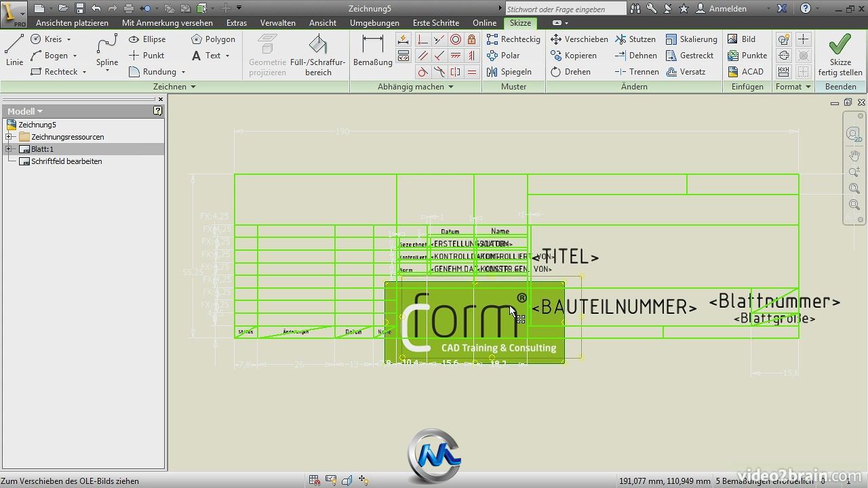Open the steering wheel navigation tool

coord(854,134)
